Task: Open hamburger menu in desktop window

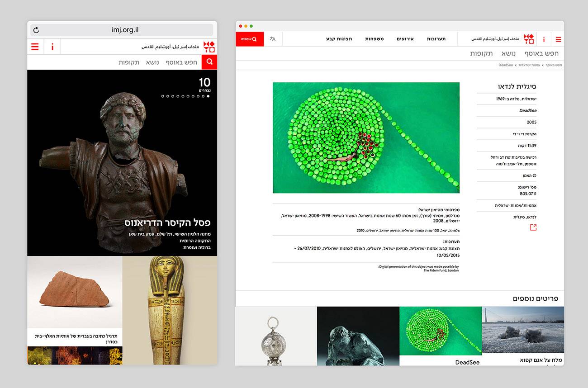Action: pyautogui.click(x=558, y=39)
